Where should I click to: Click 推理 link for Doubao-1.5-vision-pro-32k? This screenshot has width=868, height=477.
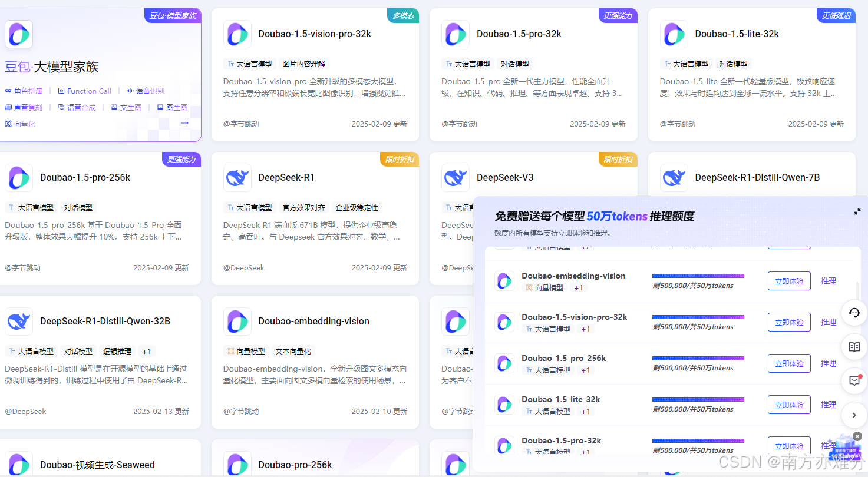coord(829,322)
